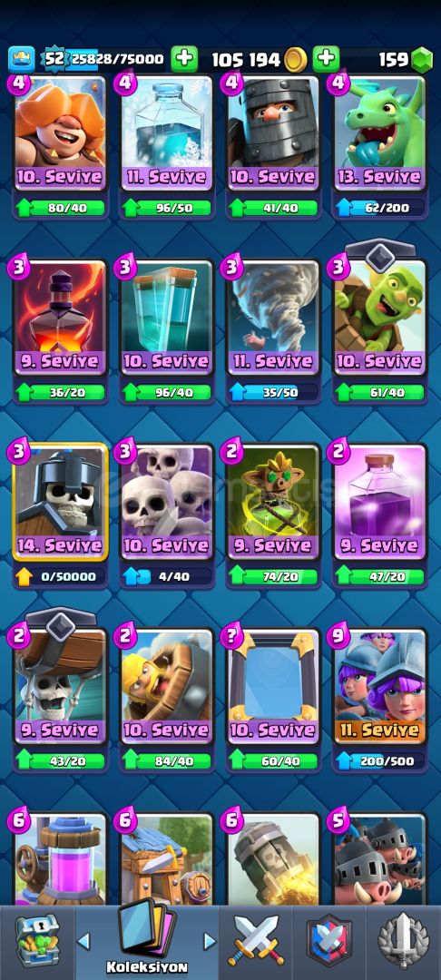Upgrade Elixir Golem card showing 80/40
The image size is (441, 980).
(x=61, y=208)
